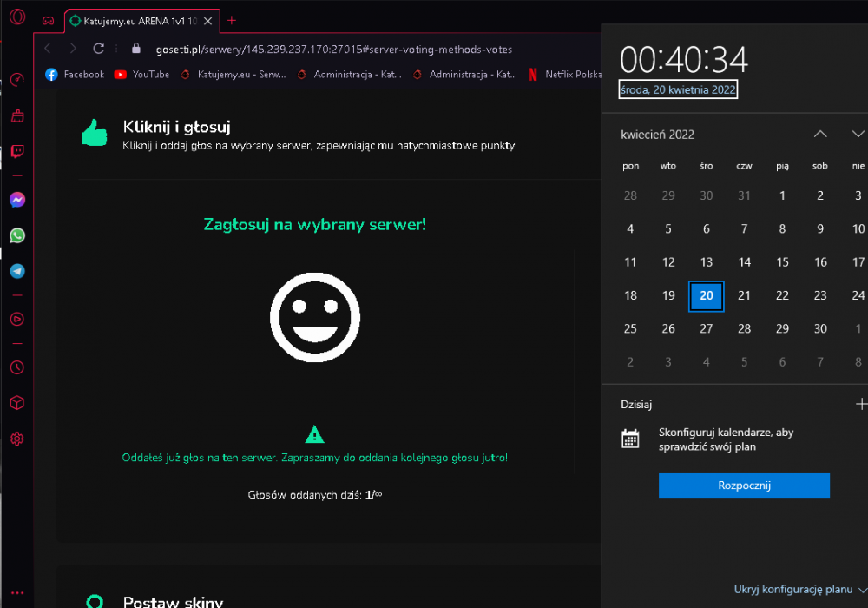Open the GX Corner gamepad icon
The image size is (868, 608).
(x=48, y=21)
